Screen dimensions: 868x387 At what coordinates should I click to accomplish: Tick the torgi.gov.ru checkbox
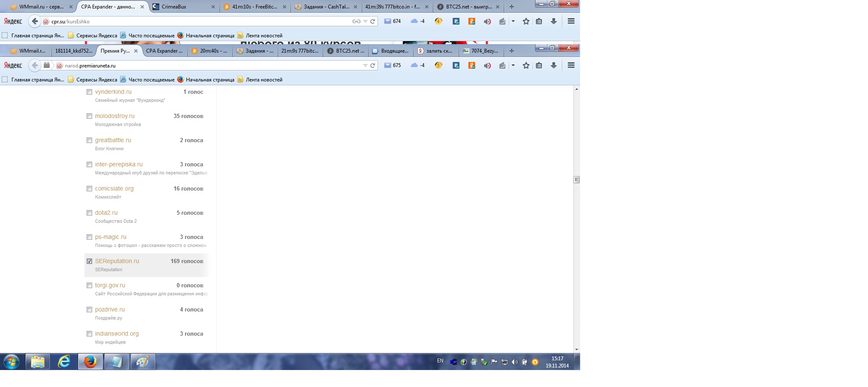tap(89, 285)
